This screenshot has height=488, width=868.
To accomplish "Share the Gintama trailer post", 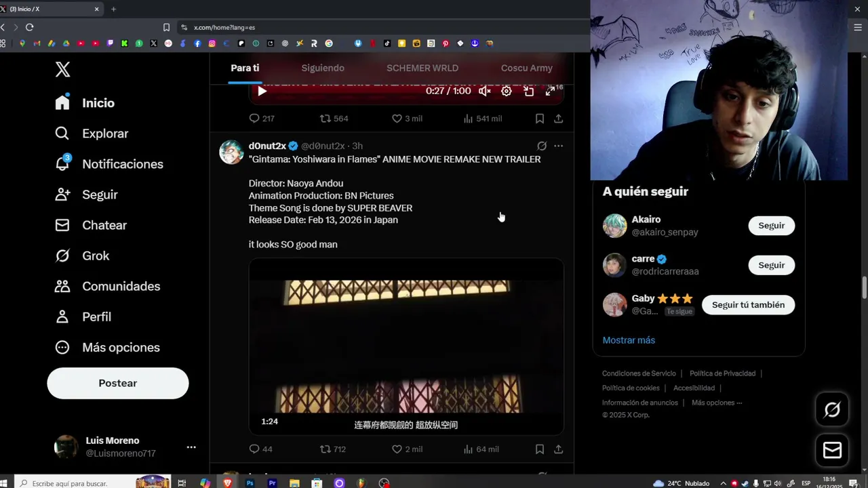I will [x=559, y=449].
